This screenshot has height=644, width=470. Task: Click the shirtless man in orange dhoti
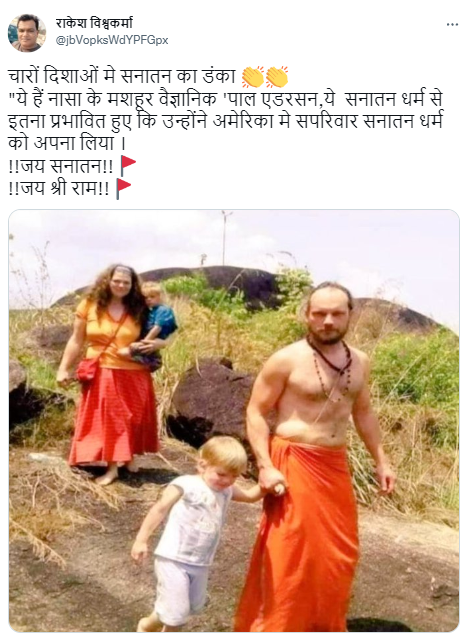pyautogui.click(x=316, y=454)
